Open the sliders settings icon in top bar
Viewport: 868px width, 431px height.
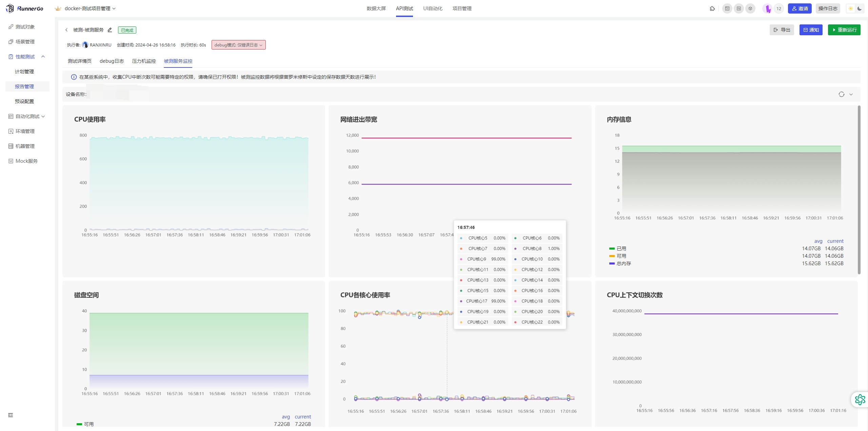tap(738, 8)
